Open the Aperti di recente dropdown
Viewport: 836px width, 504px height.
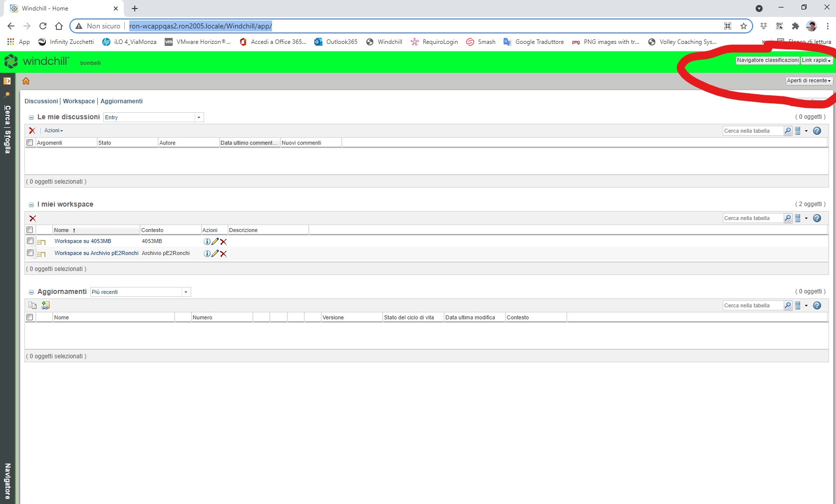pos(809,80)
